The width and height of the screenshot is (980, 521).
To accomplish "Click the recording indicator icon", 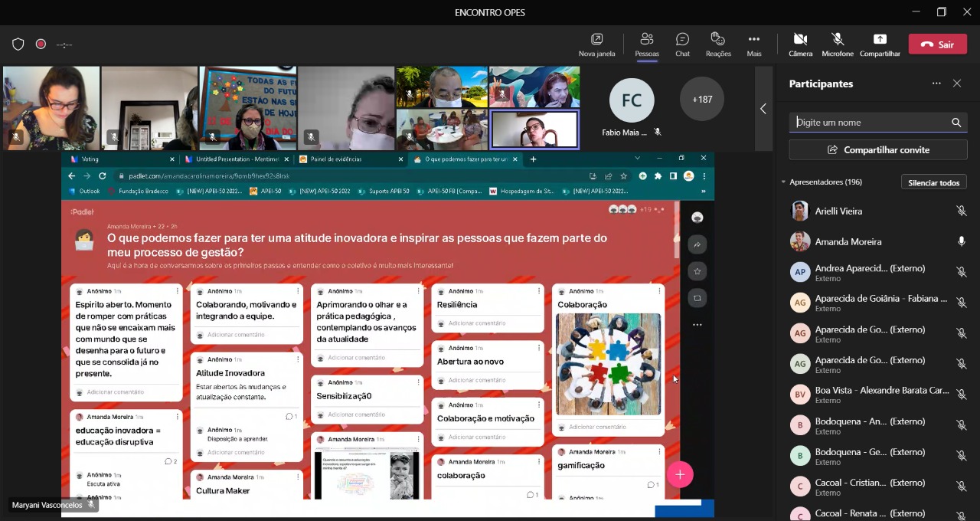I will 41,44.
